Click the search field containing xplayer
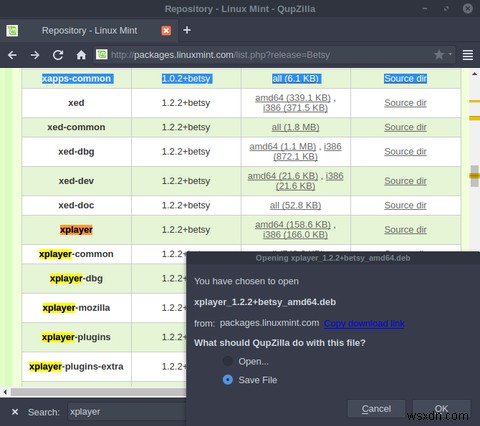 coord(127,412)
